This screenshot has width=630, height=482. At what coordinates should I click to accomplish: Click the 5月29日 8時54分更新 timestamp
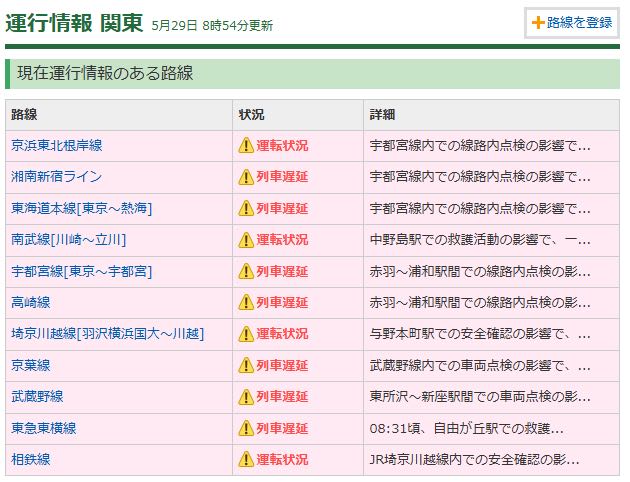[212, 26]
